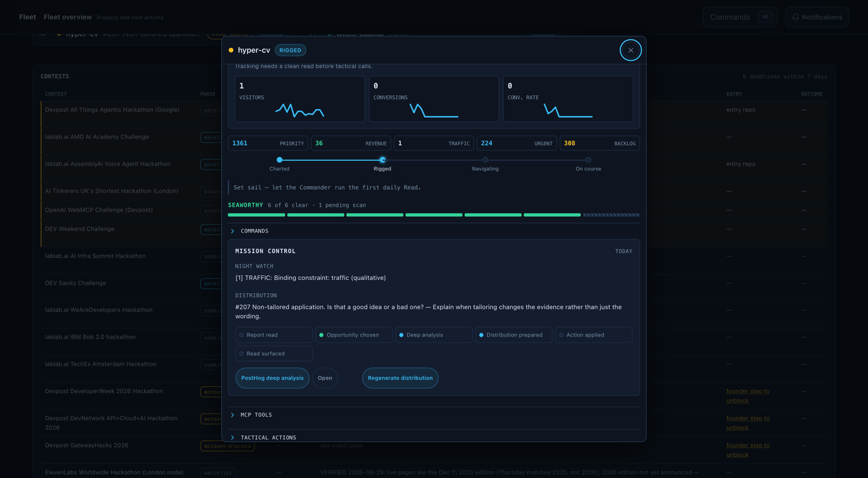Toggle the Distribution prepared step

(514, 335)
